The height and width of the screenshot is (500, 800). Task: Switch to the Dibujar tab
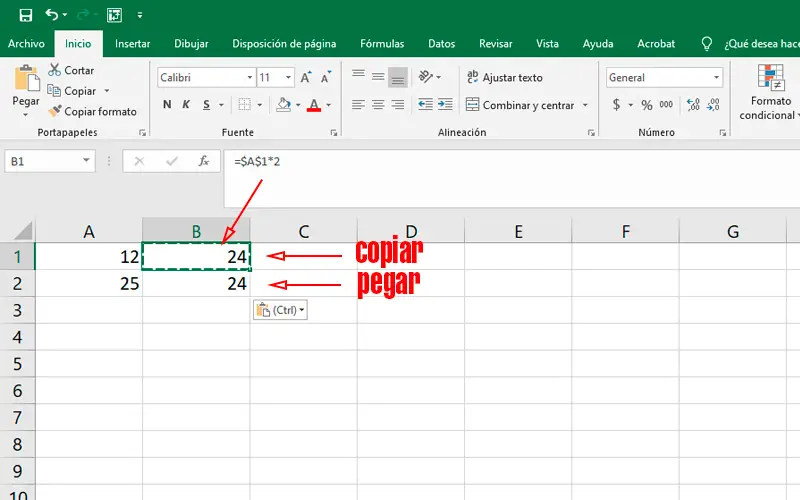tap(191, 44)
